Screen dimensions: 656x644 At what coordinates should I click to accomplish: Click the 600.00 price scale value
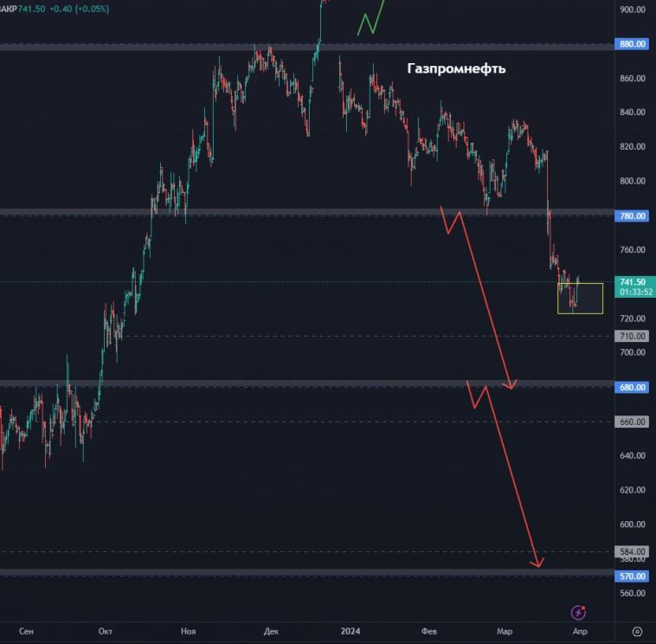633,524
